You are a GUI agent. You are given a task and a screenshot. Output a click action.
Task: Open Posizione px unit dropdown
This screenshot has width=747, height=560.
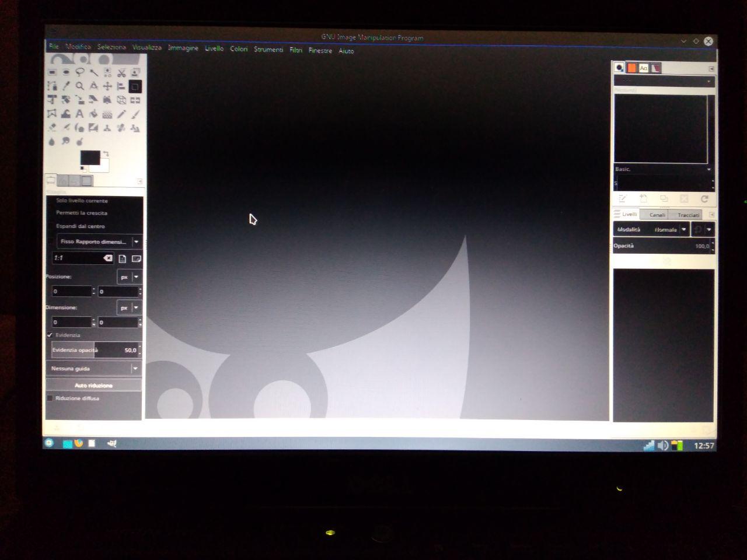129,277
